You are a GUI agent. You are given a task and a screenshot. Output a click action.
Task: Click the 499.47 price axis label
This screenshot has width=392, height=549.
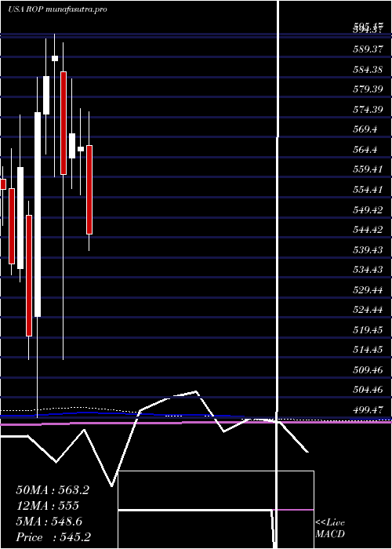point(368,410)
